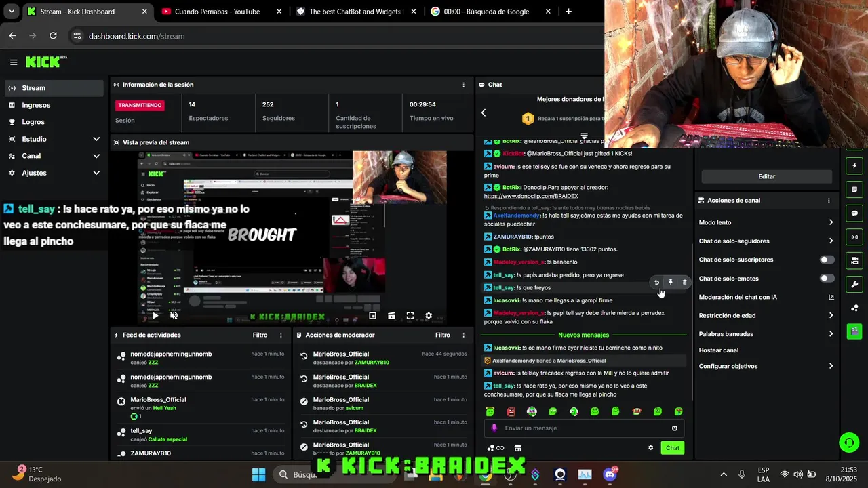Open Filtro in Acciones de moderador
The width and height of the screenshot is (868, 488).
(443, 335)
